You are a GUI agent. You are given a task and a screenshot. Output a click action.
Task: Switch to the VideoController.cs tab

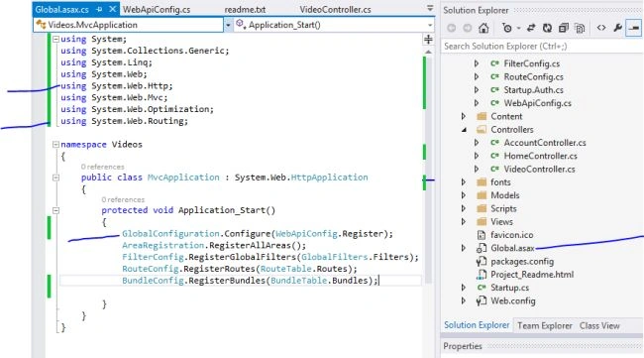335,10
